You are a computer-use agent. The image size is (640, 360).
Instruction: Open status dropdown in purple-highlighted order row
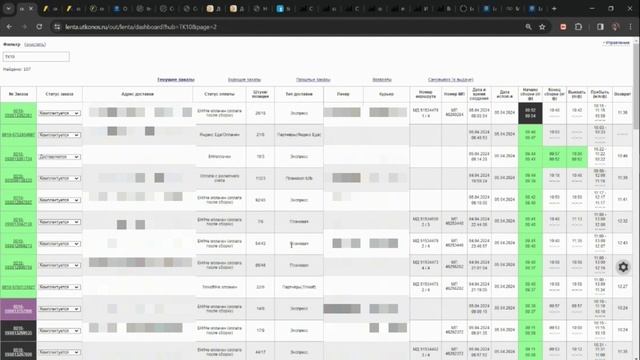(59, 309)
